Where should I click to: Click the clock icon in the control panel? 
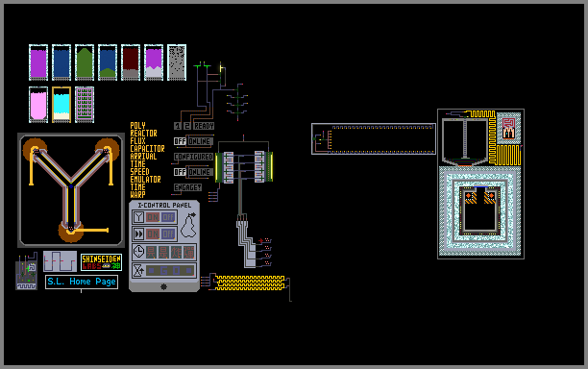pyautogui.click(x=138, y=251)
